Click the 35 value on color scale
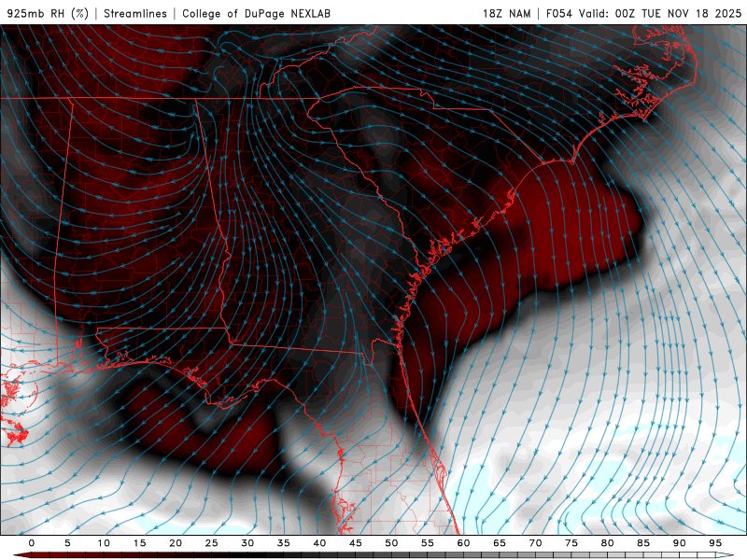The width and height of the screenshot is (747, 560). [x=284, y=543]
